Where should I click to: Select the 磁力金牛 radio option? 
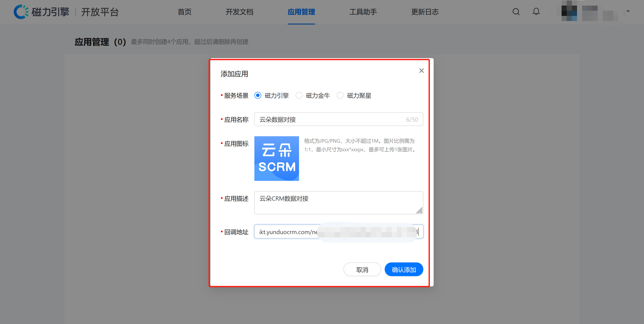[299, 95]
